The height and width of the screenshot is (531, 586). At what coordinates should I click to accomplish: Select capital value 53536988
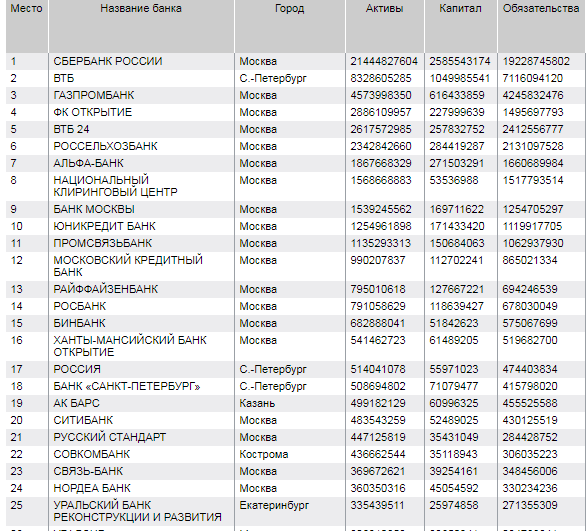453,180
